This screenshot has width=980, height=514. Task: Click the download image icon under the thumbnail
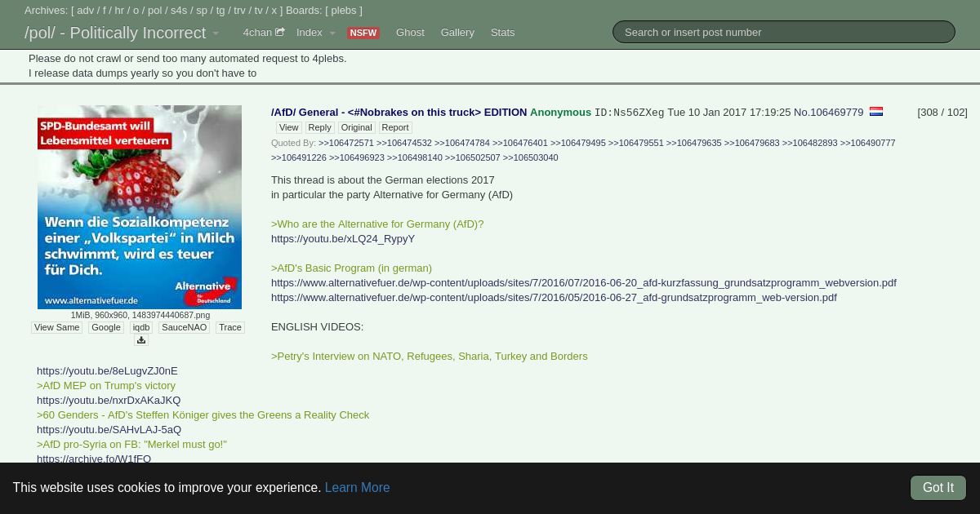click(140, 340)
